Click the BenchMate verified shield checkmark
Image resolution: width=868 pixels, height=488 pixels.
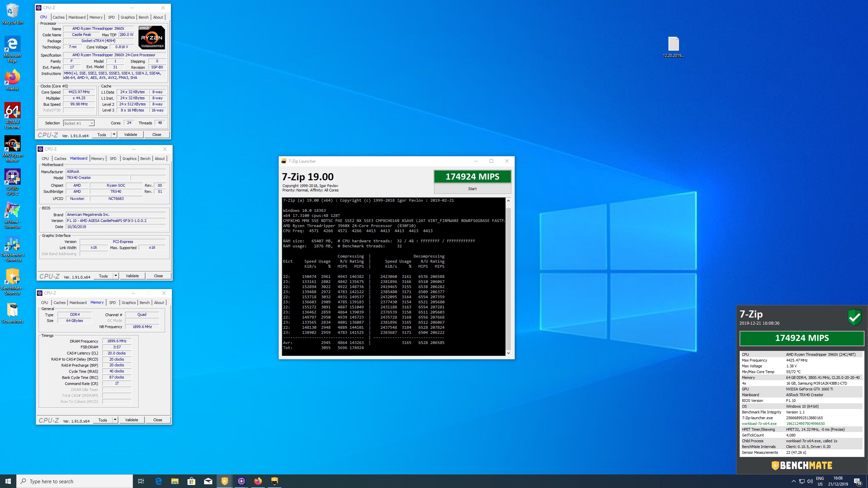[x=855, y=318]
